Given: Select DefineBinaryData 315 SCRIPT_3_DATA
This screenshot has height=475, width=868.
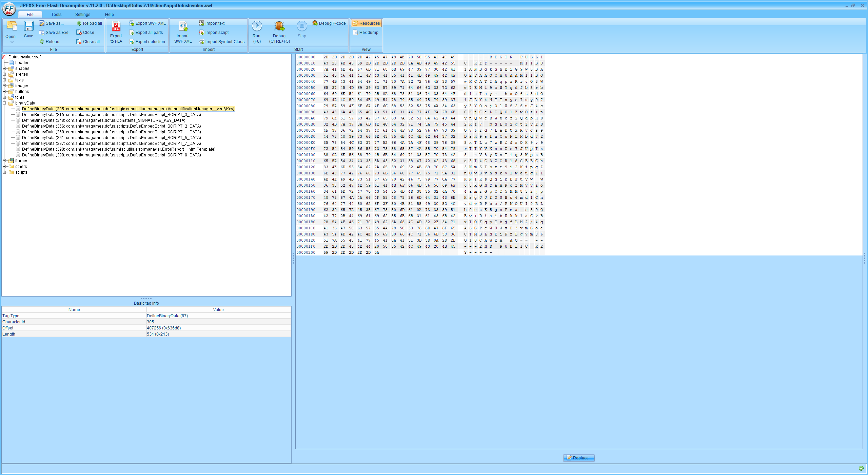Looking at the screenshot, I should pyautogui.click(x=111, y=115).
